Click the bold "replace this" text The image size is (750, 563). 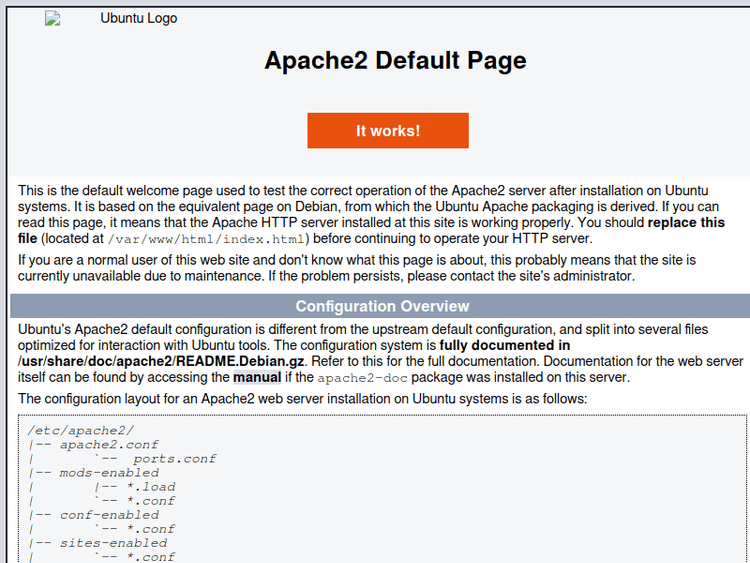pyautogui.click(x=686, y=222)
